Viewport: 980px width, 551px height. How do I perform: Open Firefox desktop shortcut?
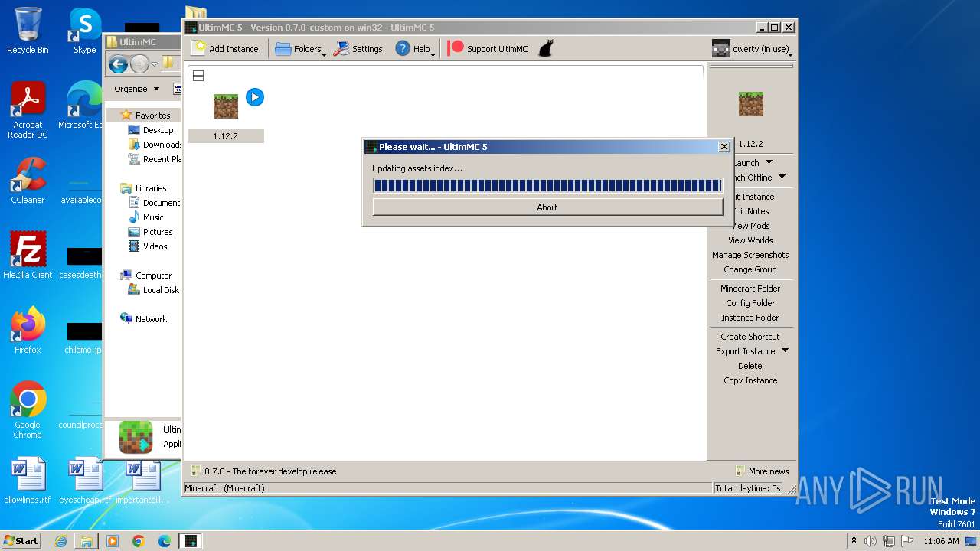(x=28, y=330)
